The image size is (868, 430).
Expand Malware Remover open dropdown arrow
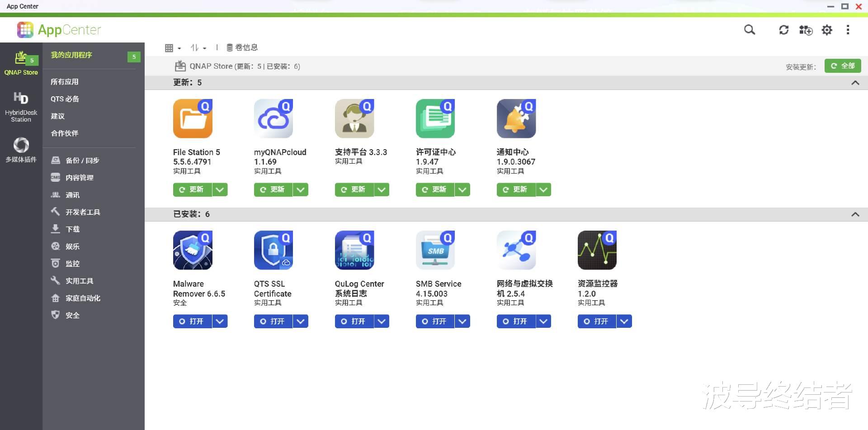pyautogui.click(x=220, y=321)
